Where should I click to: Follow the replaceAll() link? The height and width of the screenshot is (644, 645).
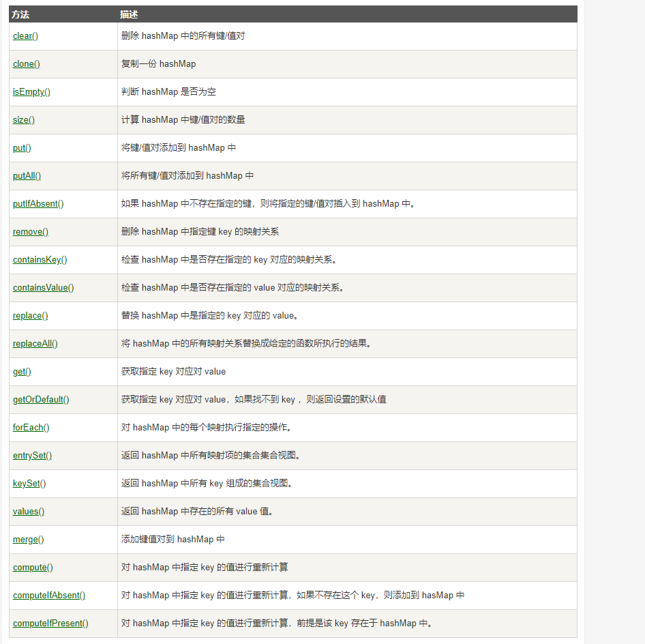point(35,344)
